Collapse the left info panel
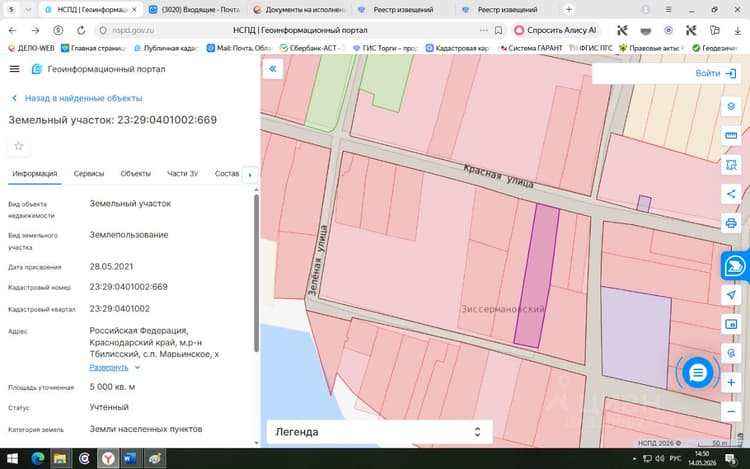 273,69
